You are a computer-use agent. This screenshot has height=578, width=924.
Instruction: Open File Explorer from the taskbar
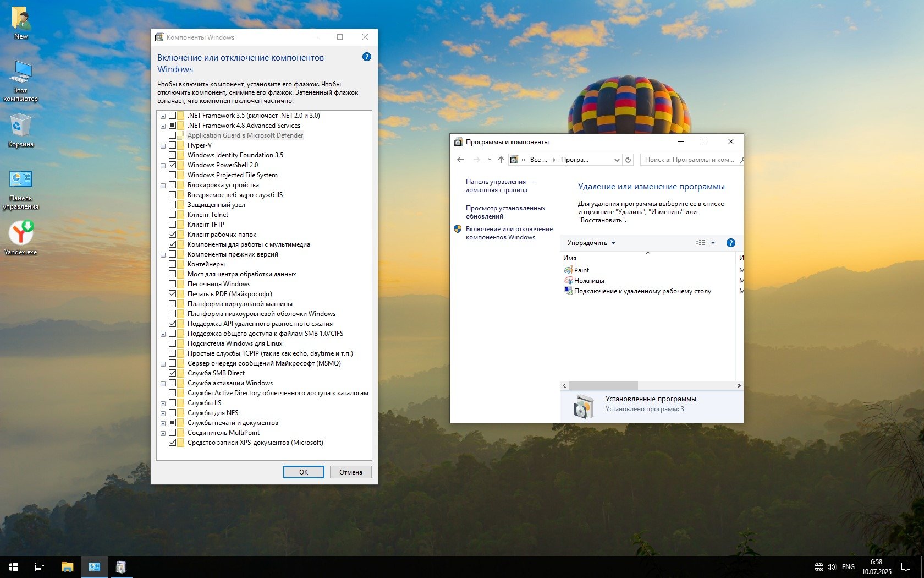[67, 566]
